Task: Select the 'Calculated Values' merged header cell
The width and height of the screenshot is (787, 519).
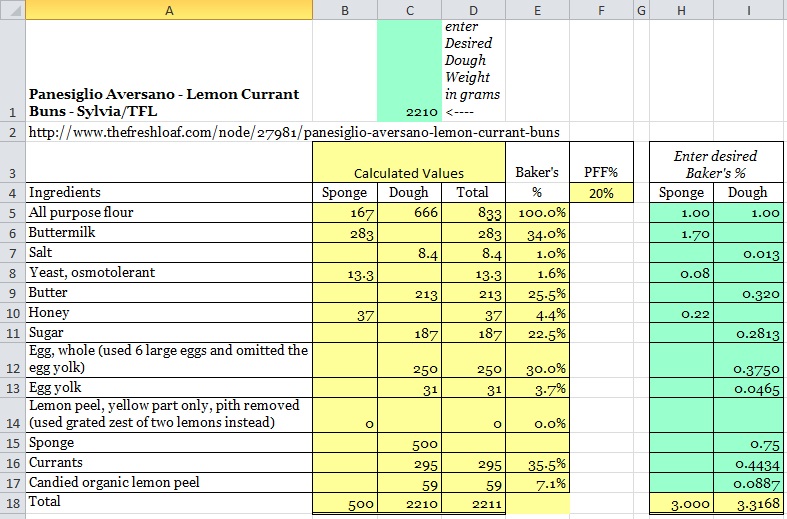Action: (409, 172)
